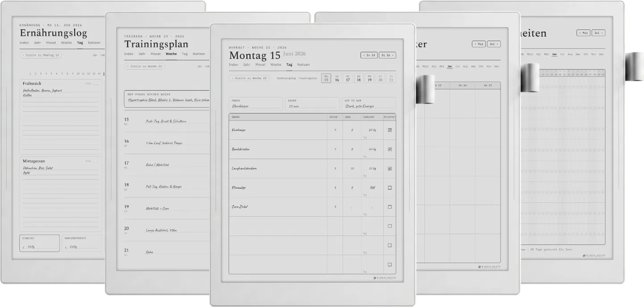This screenshot has height=307, width=644.
Task: Select day chip Do 18
Action: pyautogui.click(x=359, y=78)
